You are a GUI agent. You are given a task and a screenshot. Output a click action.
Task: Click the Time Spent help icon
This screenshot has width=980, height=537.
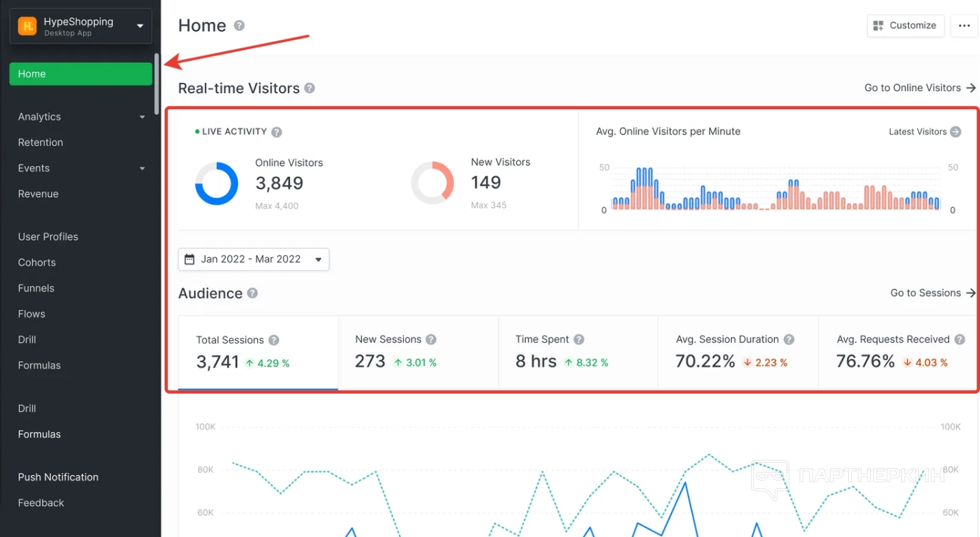pyautogui.click(x=579, y=339)
